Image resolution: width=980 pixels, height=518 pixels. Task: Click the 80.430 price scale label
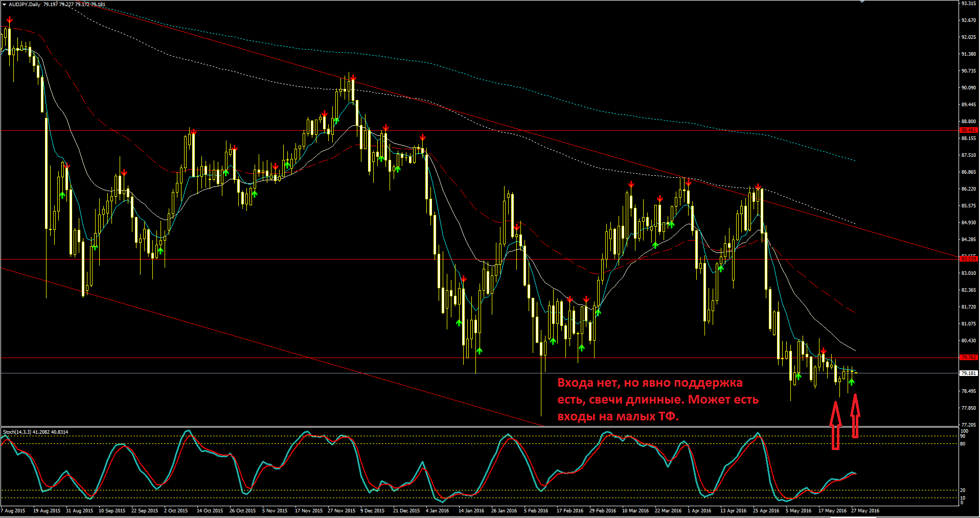click(x=969, y=341)
